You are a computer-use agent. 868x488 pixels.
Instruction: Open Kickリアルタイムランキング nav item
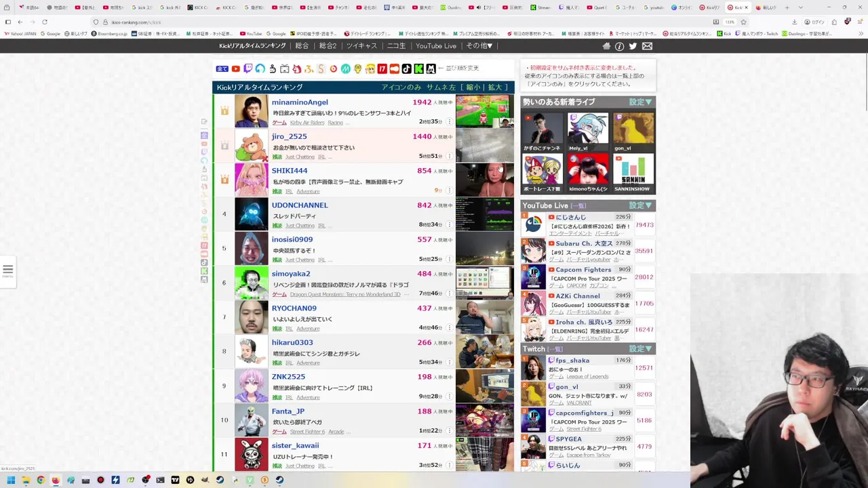pyautogui.click(x=252, y=46)
